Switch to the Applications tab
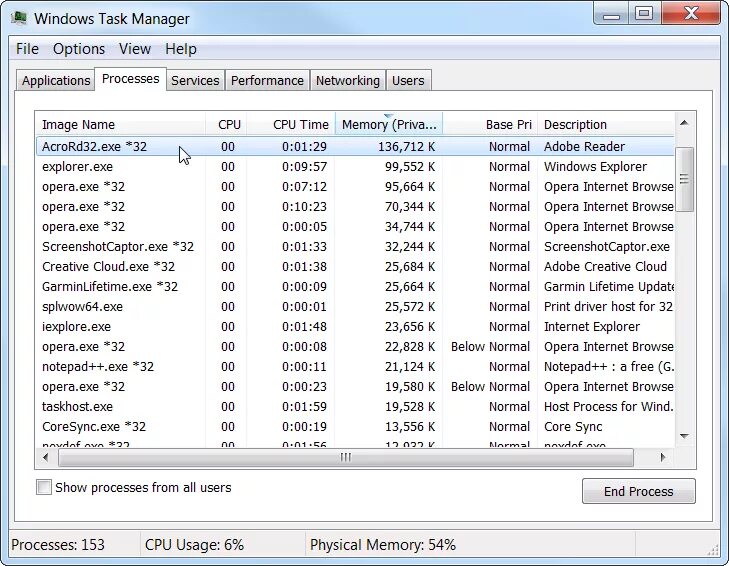The image size is (729, 566). tap(56, 80)
